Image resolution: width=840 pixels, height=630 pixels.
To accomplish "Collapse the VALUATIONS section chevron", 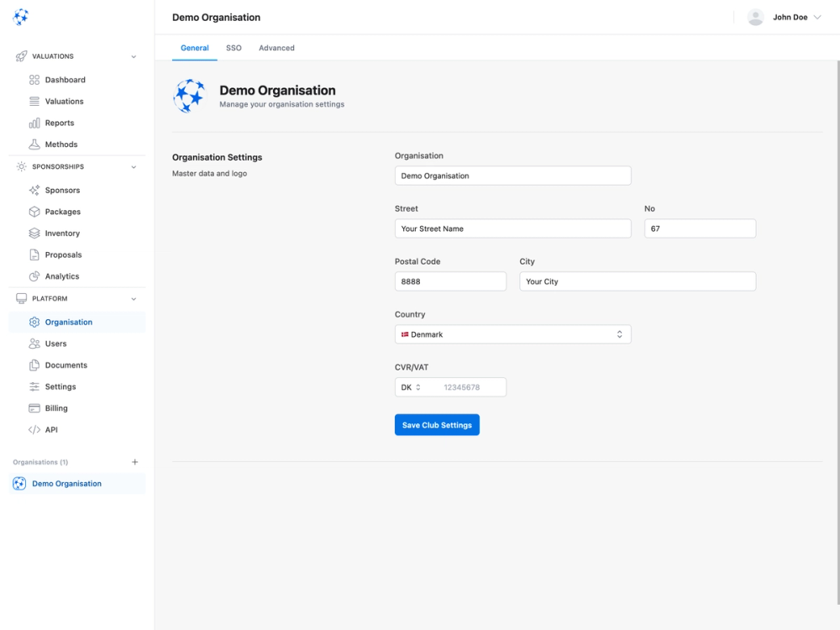I will click(x=133, y=55).
